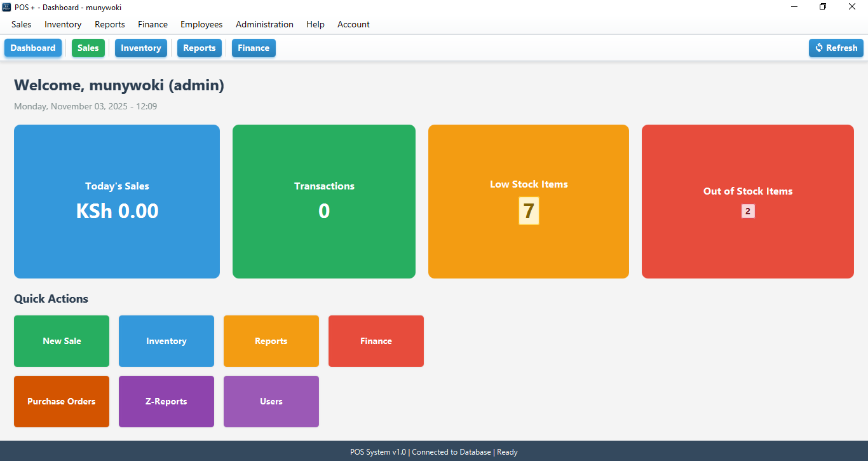Open Z-Reports from Quick Actions
Image resolution: width=868 pixels, height=461 pixels.
166,401
